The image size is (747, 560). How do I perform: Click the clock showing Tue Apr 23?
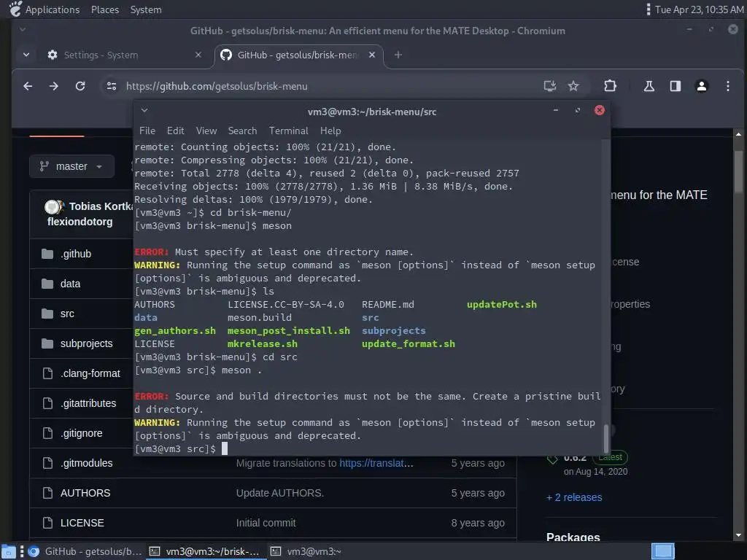click(x=699, y=9)
